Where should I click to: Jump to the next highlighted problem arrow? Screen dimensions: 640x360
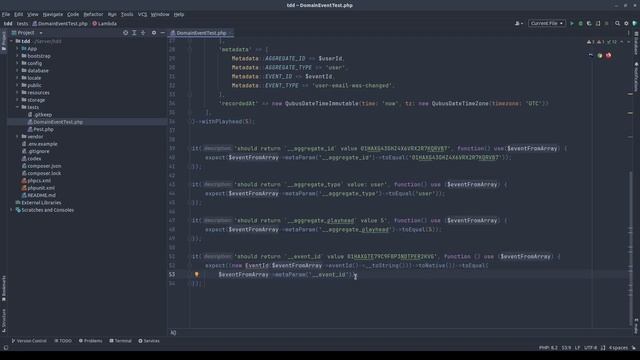point(629,42)
